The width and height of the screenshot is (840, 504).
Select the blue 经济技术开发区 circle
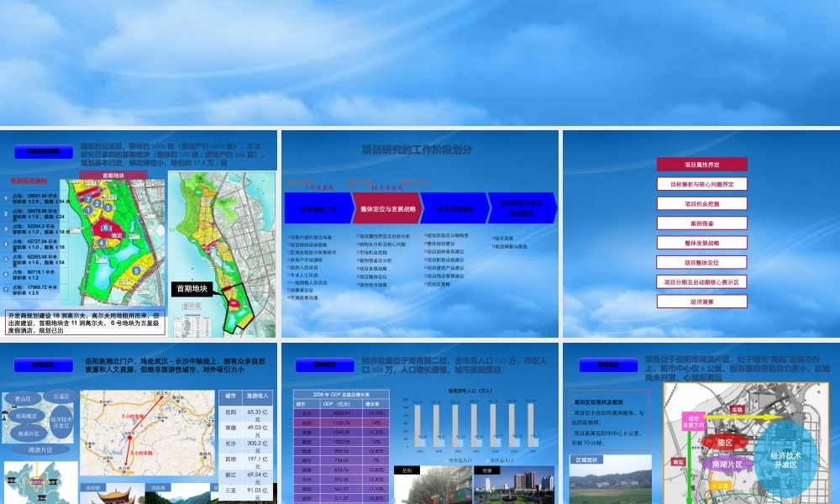pos(786,459)
